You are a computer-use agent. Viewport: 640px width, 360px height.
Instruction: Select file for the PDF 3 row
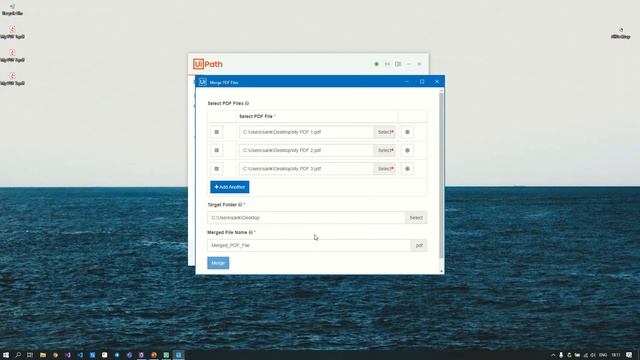(x=384, y=169)
